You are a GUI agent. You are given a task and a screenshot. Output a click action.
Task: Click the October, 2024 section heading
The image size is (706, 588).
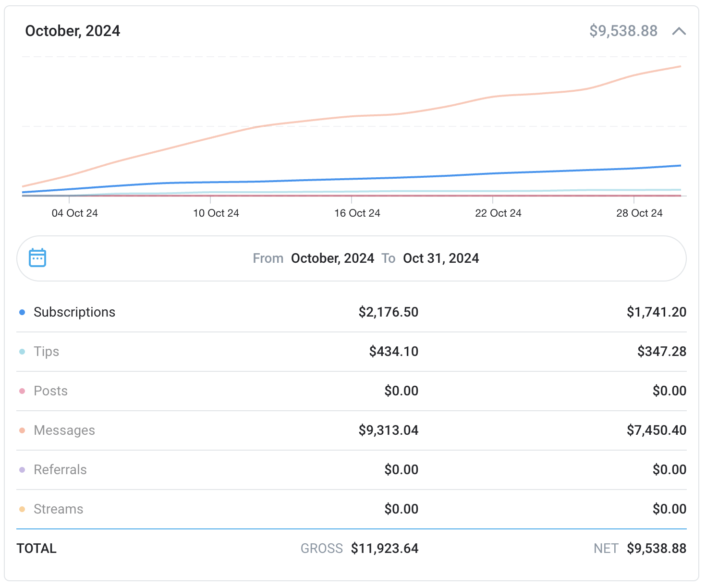[73, 31]
